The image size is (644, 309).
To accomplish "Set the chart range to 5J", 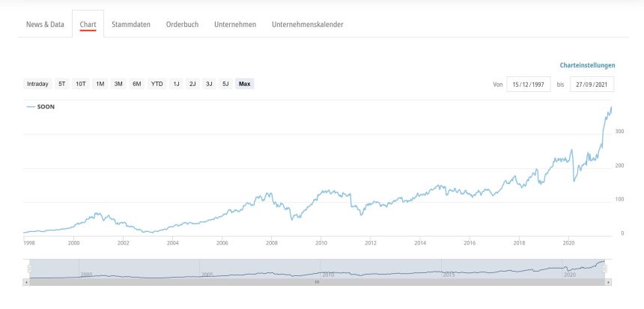I will point(225,84).
